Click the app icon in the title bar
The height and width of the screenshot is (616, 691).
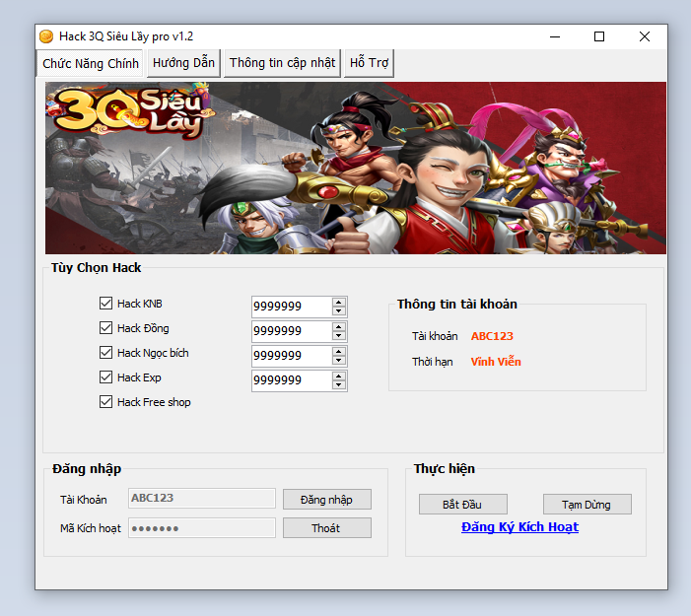[46, 36]
